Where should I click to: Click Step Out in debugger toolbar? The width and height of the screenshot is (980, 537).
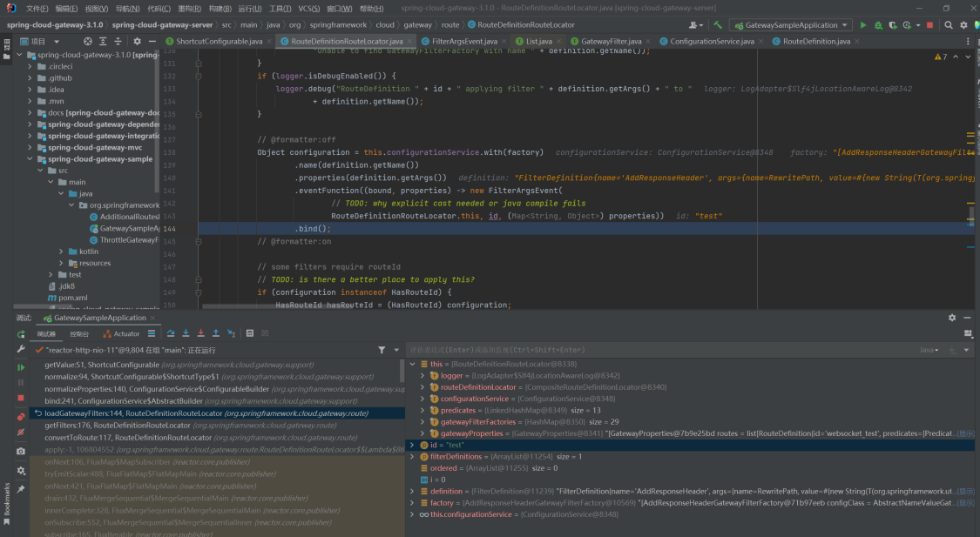[216, 333]
